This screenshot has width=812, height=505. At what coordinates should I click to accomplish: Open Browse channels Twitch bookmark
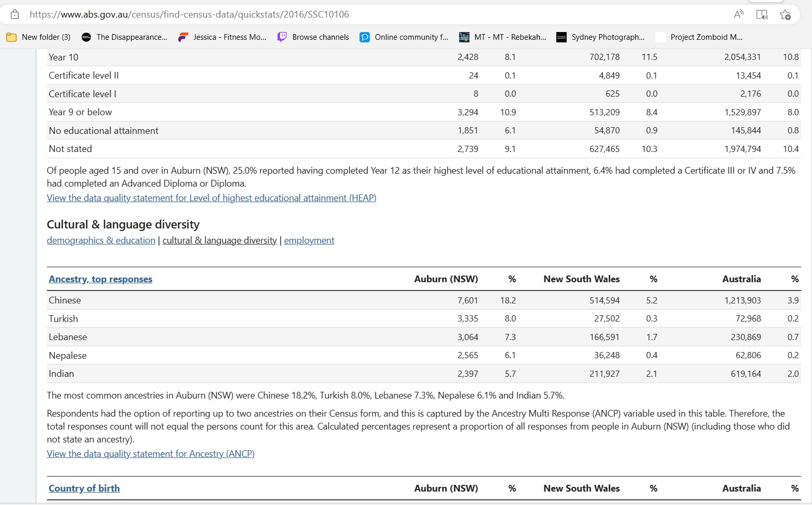[313, 37]
